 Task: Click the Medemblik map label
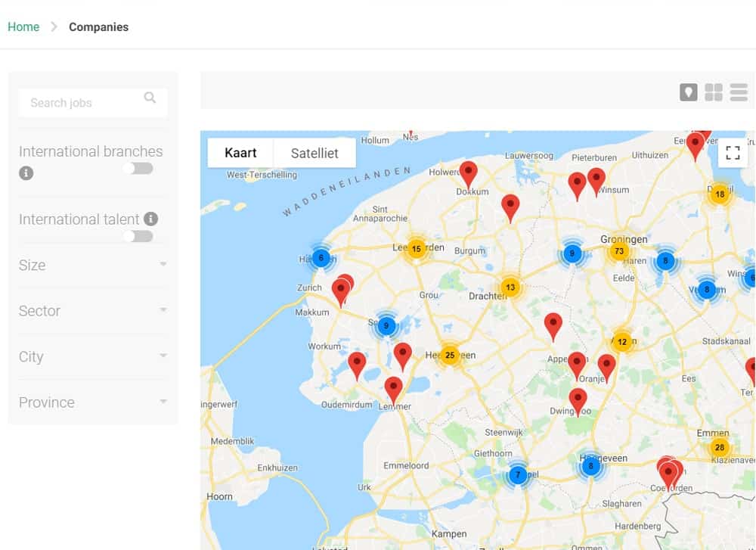click(232, 441)
